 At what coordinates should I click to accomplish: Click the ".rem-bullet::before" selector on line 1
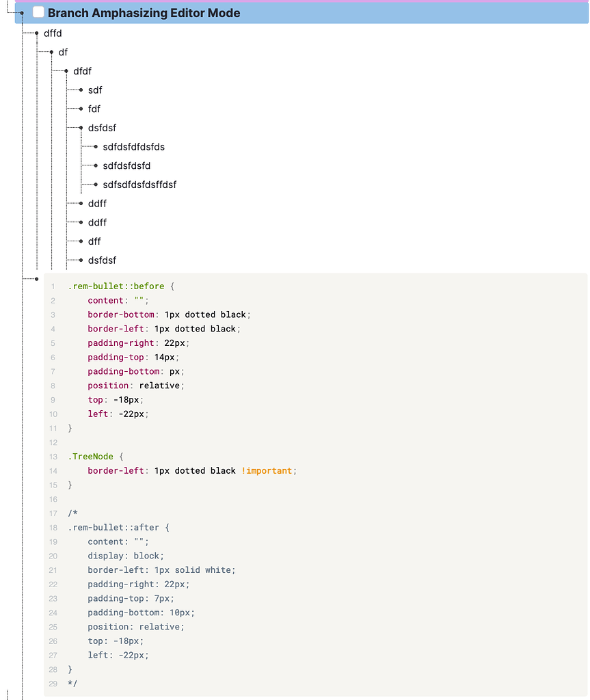pos(115,286)
